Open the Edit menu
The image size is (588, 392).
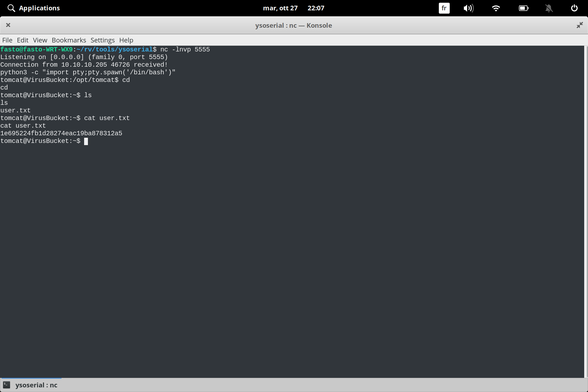point(23,40)
